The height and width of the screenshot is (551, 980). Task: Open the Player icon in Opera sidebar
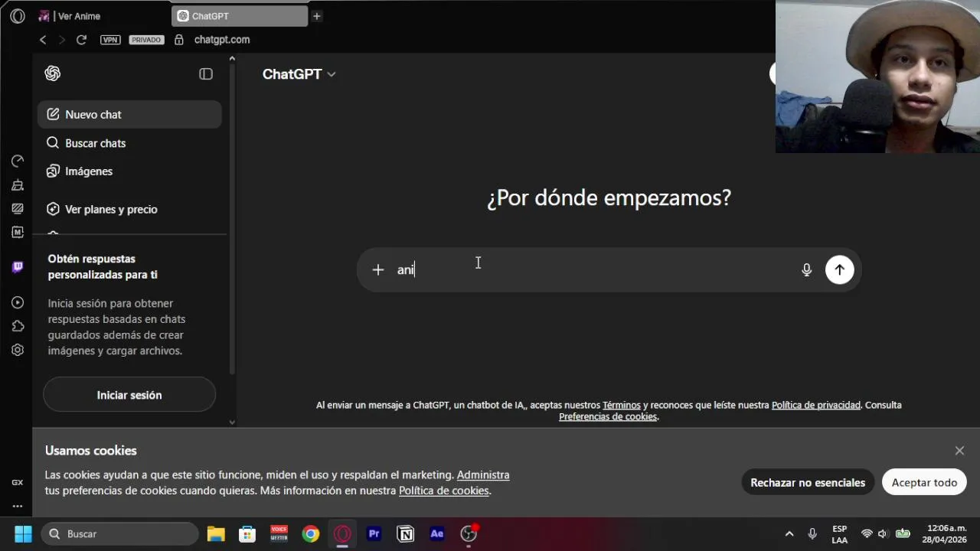[x=18, y=302]
